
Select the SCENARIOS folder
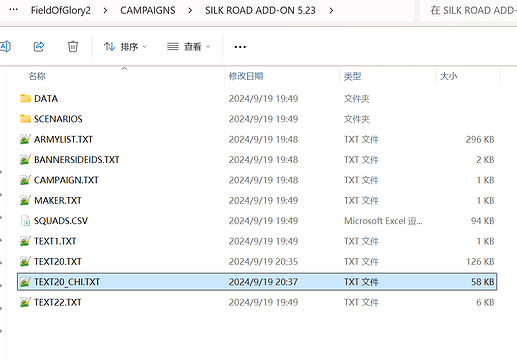[58, 119]
